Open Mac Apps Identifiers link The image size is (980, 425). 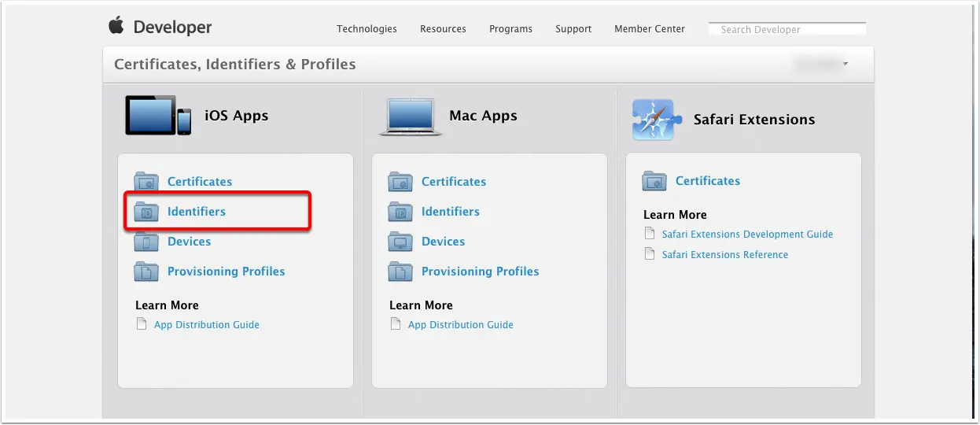tap(451, 212)
